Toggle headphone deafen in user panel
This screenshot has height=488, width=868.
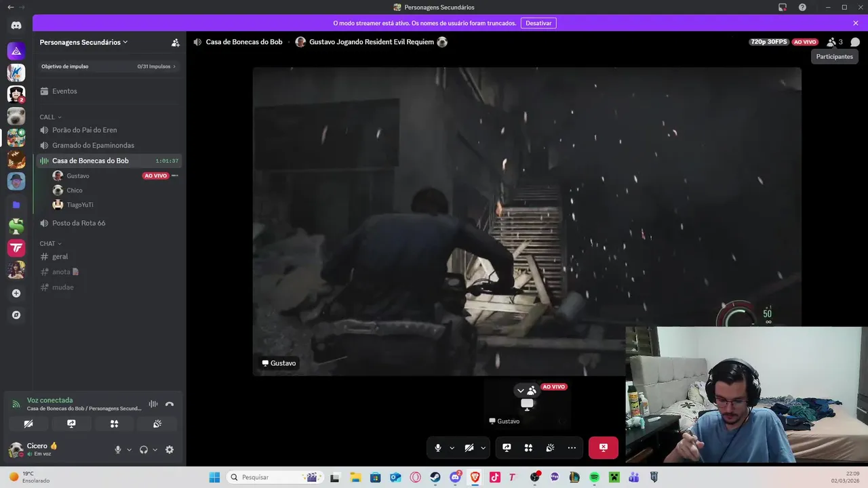(x=144, y=449)
